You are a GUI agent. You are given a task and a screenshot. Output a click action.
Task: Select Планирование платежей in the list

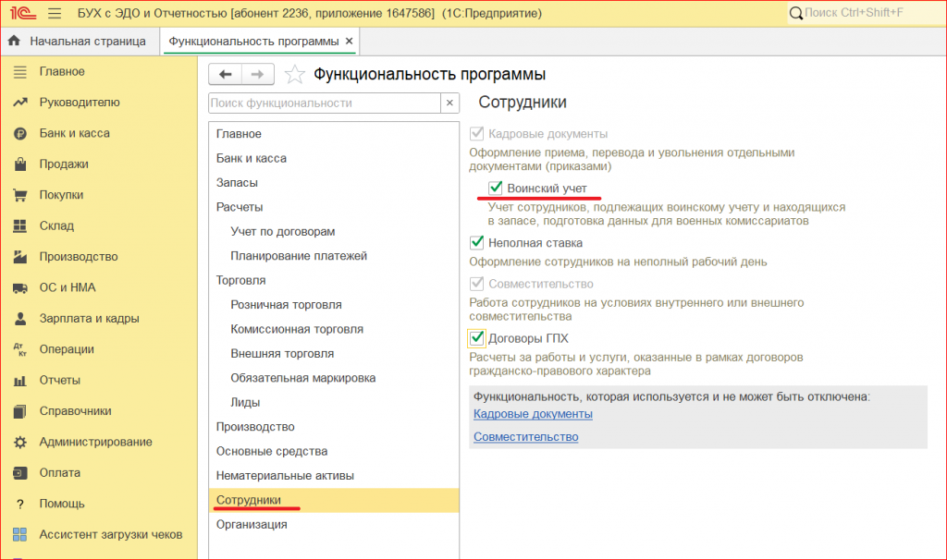(334, 256)
